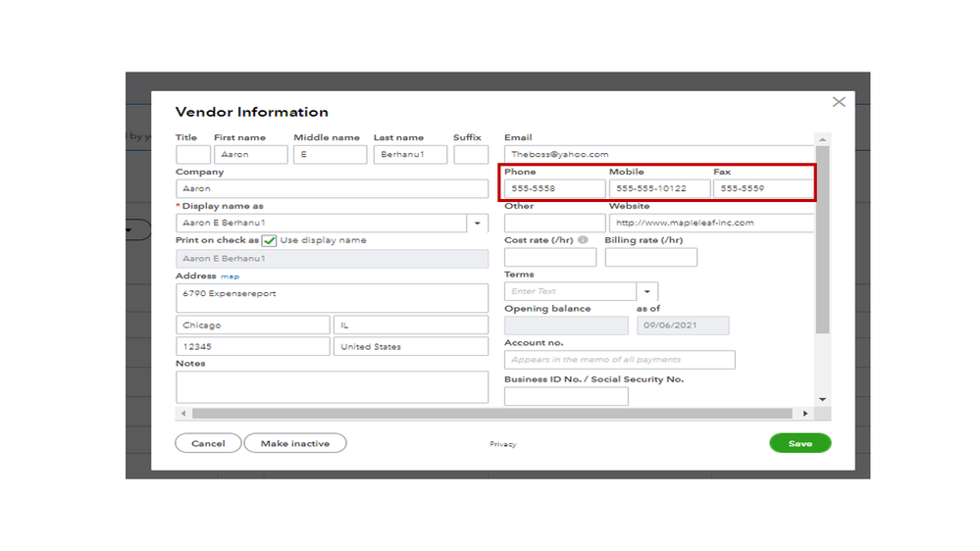The image size is (980, 551).
Task: Click the Billing rate (/hr) input
Action: tap(650, 258)
